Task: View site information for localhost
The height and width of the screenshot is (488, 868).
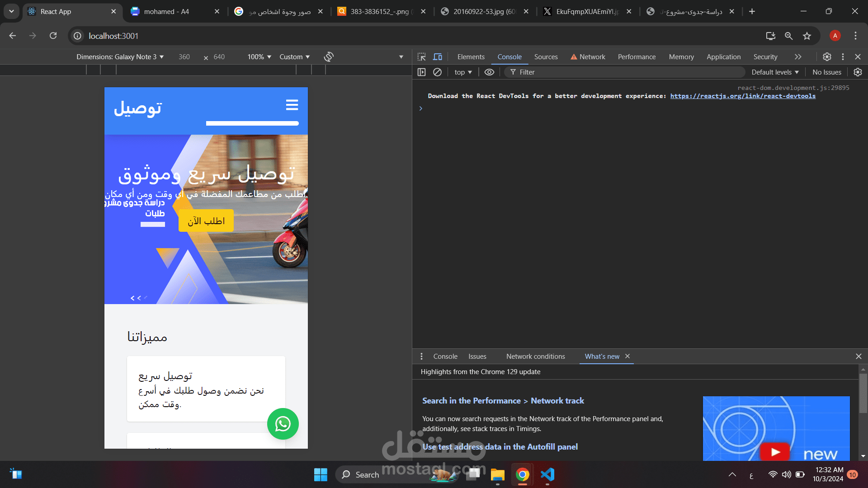Action: click(x=78, y=36)
